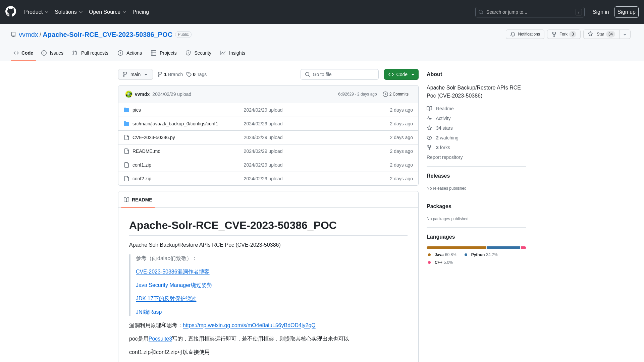Open the mp.weixin.qq.com article link
The width and height of the screenshot is (644, 362).
click(x=249, y=325)
